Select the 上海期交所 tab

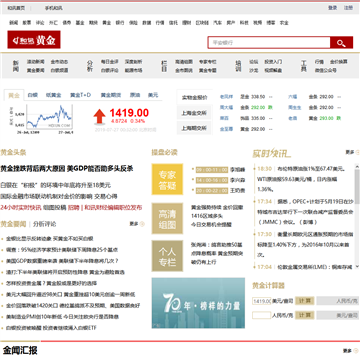(x=194, y=128)
